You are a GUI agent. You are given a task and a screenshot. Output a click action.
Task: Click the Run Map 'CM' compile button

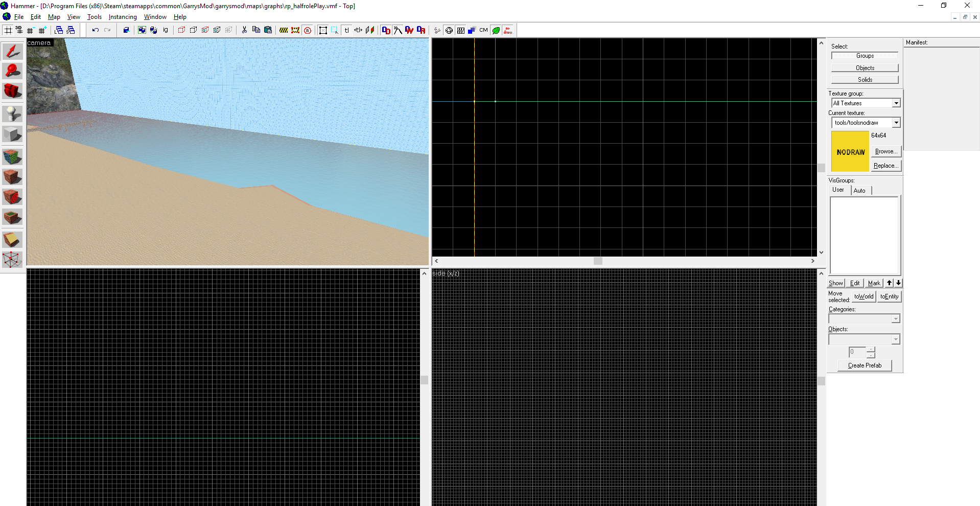484,30
